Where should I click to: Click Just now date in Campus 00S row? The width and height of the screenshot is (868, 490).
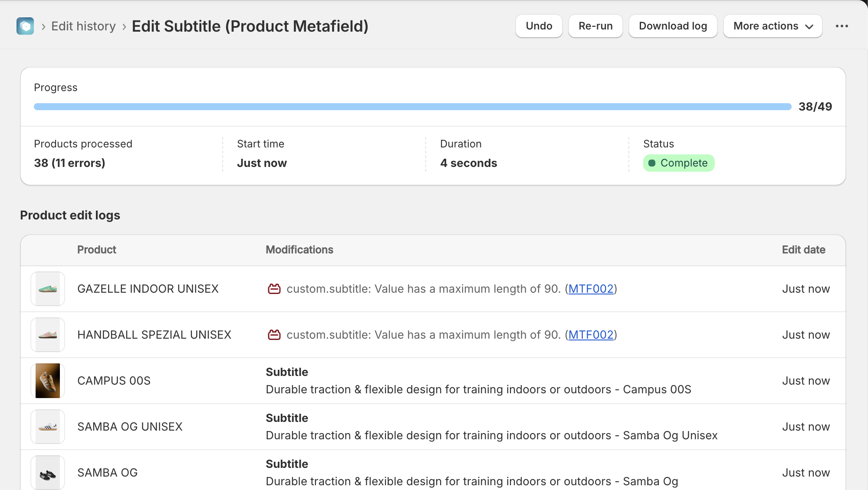[806, 381]
